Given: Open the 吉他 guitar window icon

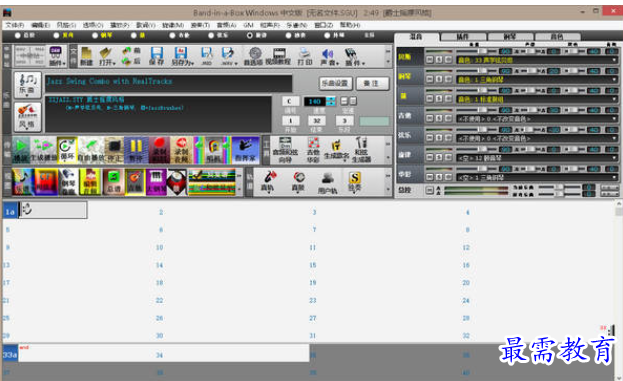Looking at the screenshot, I should click(x=135, y=182).
